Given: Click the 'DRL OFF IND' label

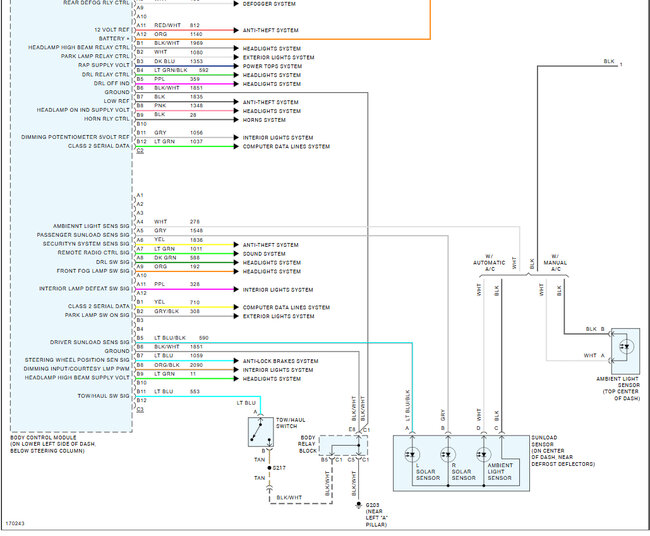Looking at the screenshot, I should click(112, 83).
